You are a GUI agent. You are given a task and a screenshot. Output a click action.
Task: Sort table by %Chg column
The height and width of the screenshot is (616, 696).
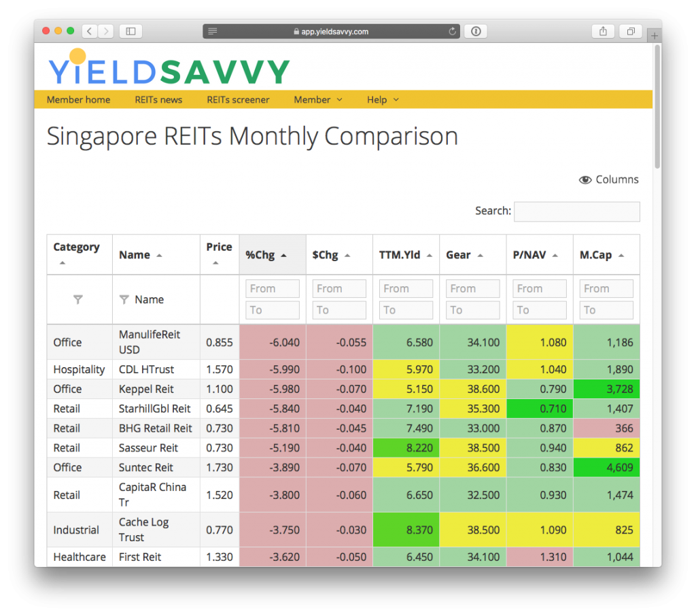click(266, 255)
